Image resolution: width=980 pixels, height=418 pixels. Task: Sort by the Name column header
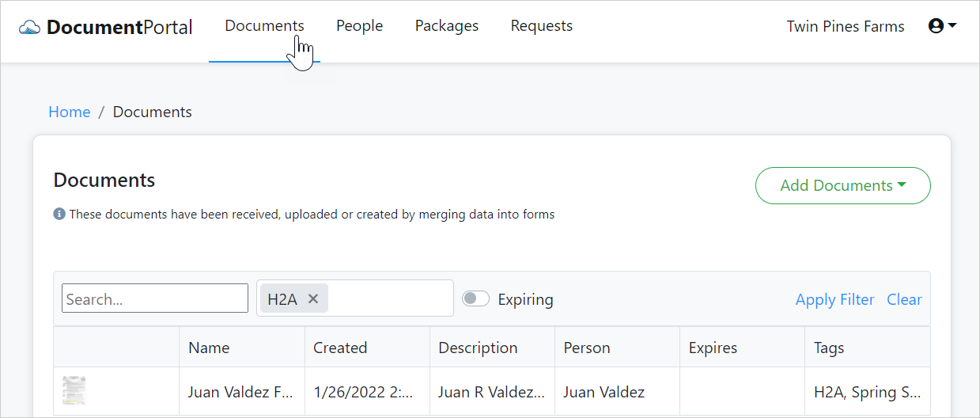click(x=209, y=348)
